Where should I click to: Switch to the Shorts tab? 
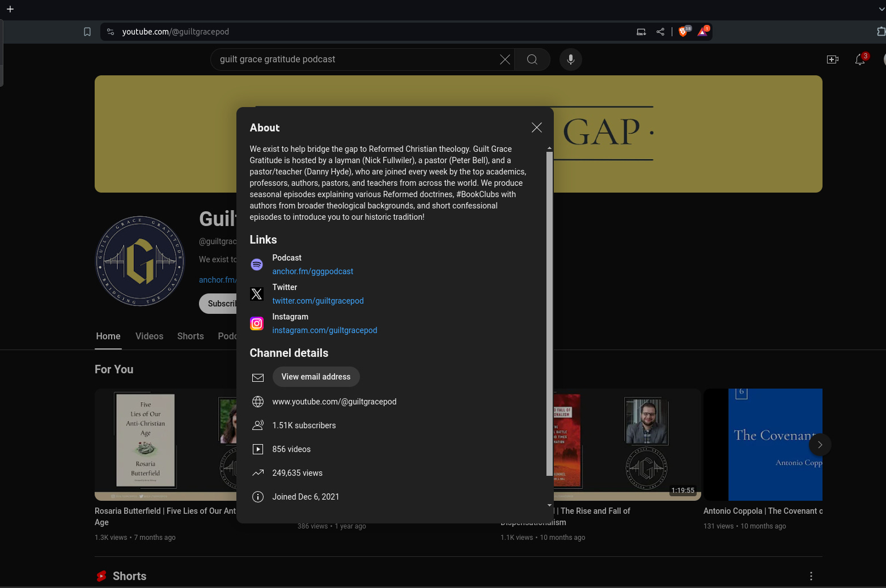[x=190, y=336]
